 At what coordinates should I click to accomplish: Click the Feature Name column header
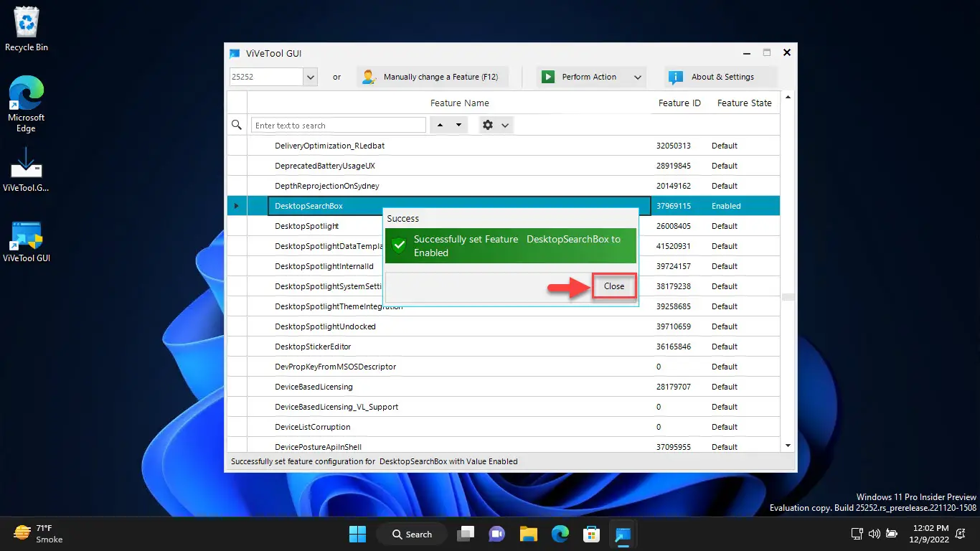click(460, 103)
